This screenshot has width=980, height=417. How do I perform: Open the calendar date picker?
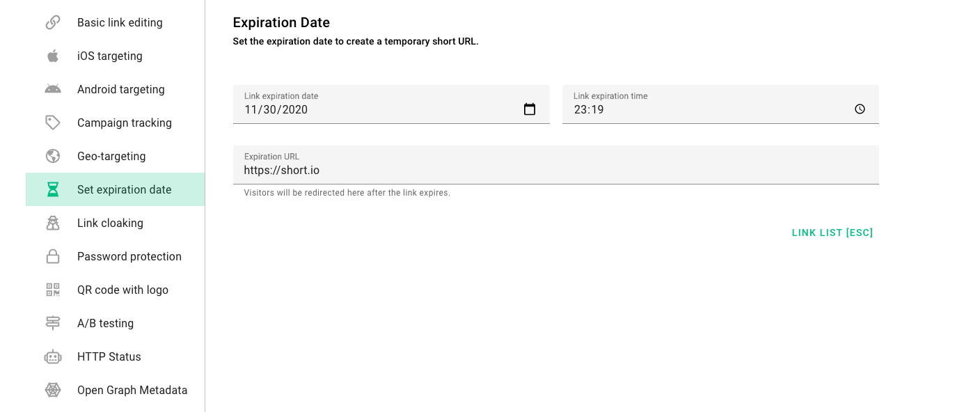(530, 109)
